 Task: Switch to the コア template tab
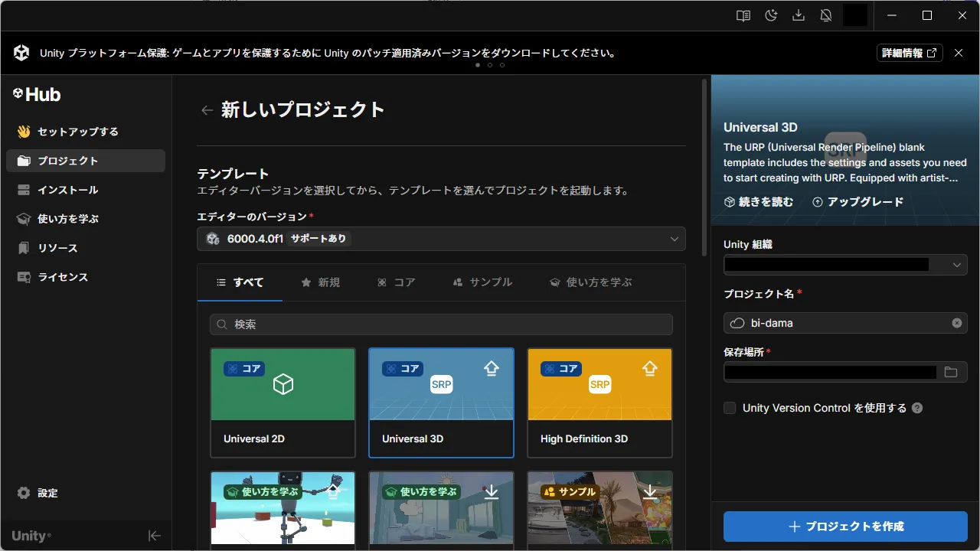397,282
